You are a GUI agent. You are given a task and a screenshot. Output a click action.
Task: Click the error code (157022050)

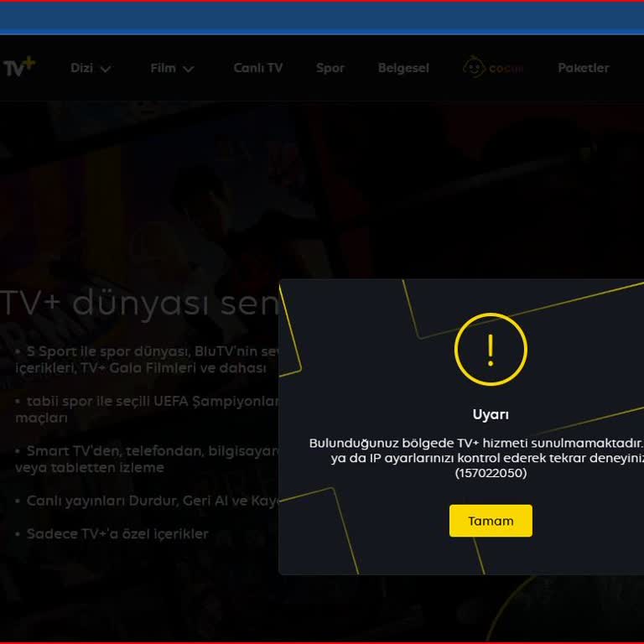pyautogui.click(x=491, y=473)
